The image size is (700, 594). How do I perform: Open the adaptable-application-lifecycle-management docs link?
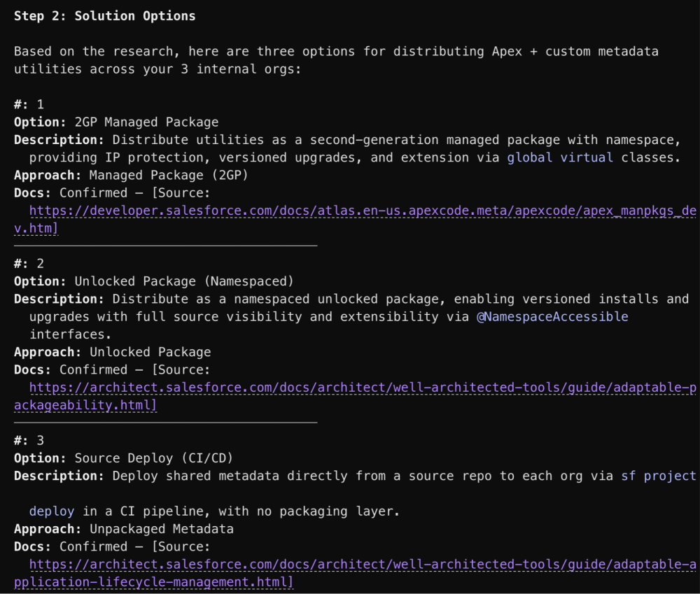(363, 565)
